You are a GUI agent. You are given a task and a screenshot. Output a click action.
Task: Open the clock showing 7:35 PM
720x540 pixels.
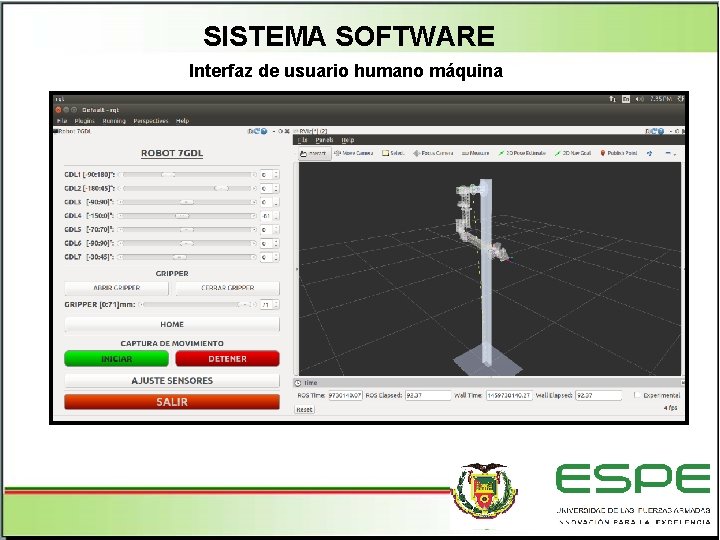(661, 99)
